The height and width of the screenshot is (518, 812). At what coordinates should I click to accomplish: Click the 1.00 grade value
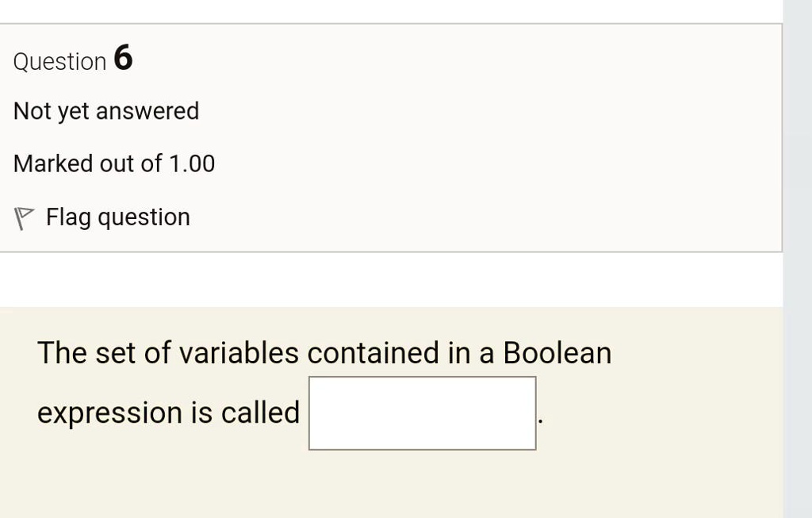192,163
